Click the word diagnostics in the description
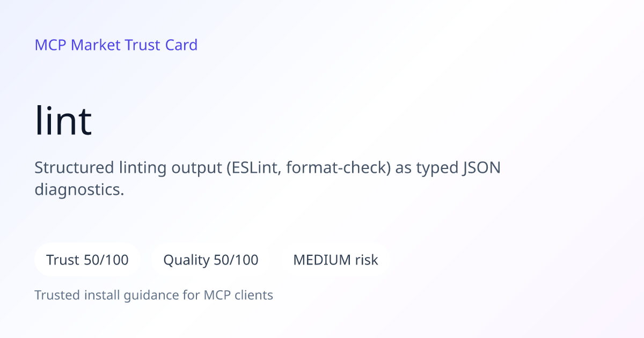This screenshot has height=338, width=644. pos(77,190)
